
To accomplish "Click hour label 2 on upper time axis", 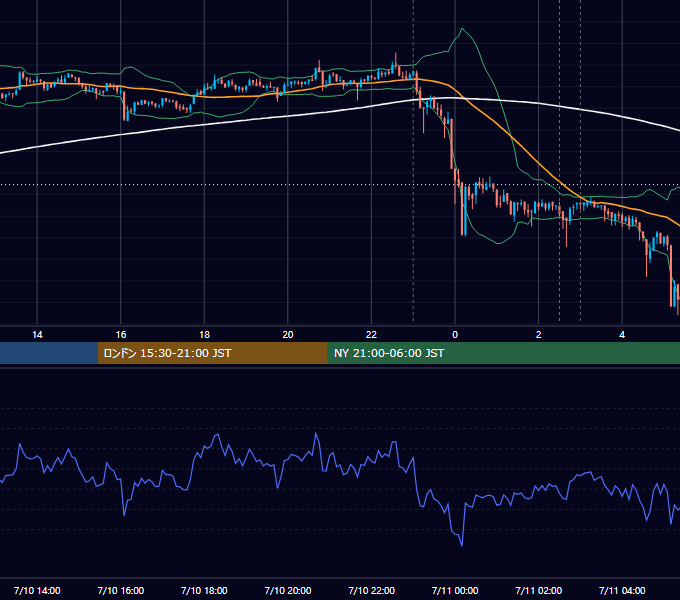I will [538, 335].
